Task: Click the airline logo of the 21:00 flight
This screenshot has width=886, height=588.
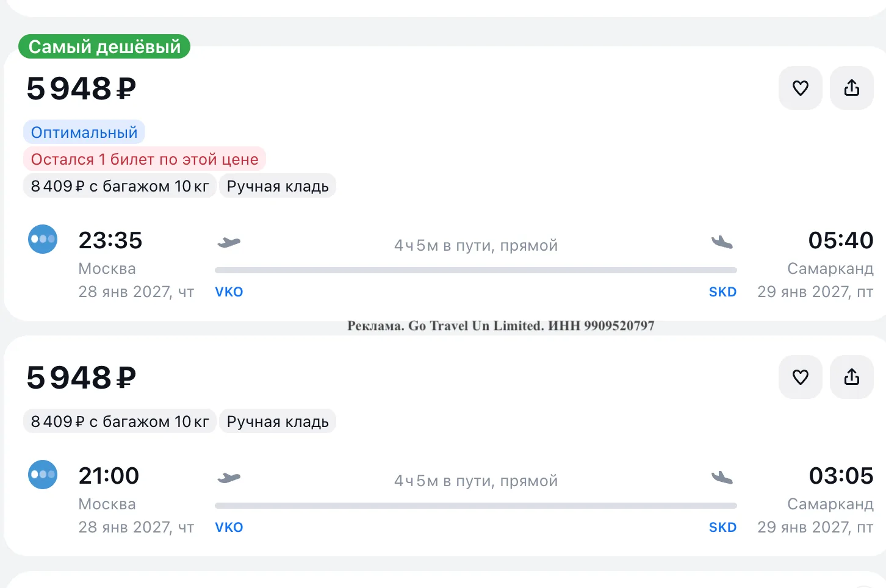Action: click(43, 475)
